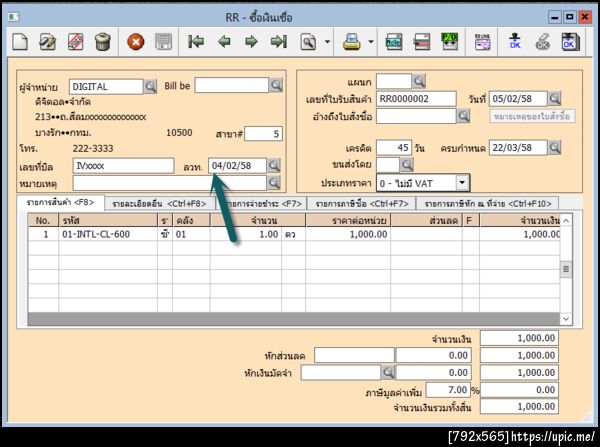Open date picker beside 04/02/58

274,166
